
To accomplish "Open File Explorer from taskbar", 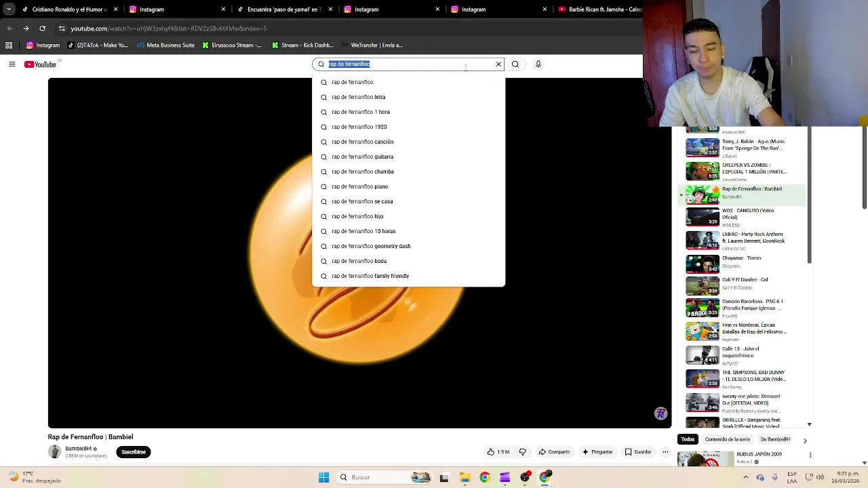I will pos(465,477).
